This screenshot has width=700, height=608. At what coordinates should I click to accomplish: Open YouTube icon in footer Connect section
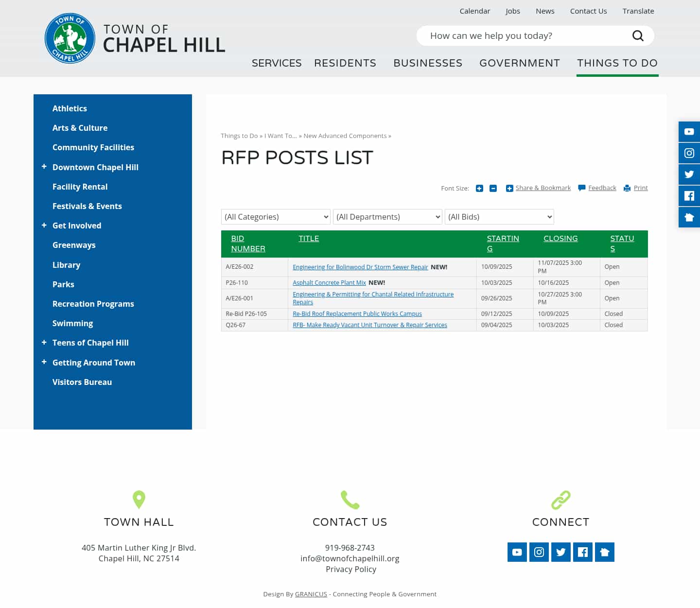517,552
